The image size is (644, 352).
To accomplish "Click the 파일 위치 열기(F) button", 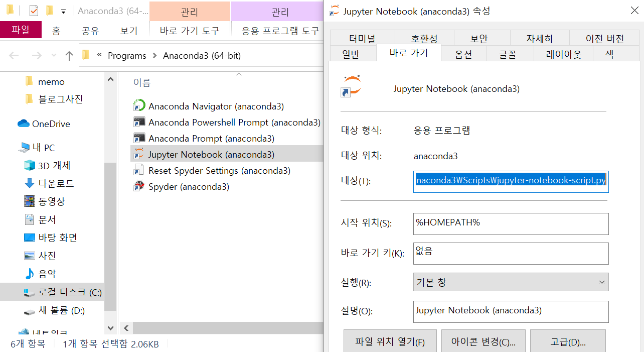I will click(390, 342).
